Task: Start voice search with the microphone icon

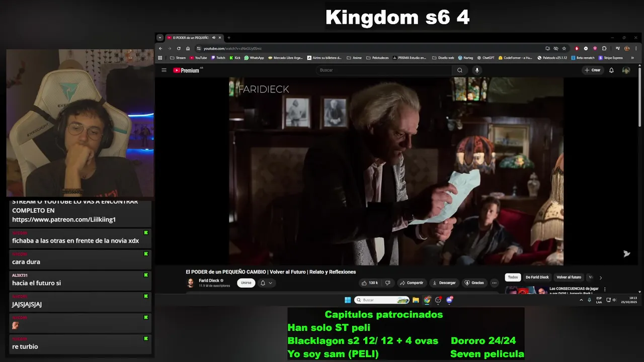Action: tap(477, 70)
